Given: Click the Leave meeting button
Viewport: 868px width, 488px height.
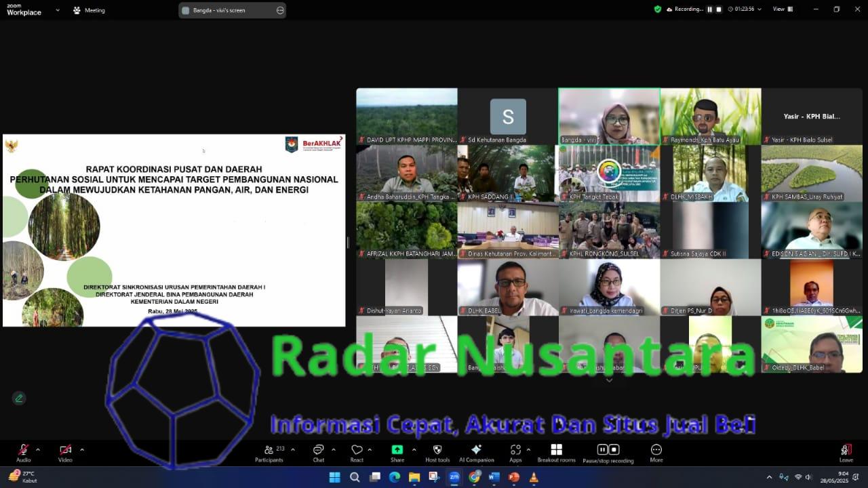Looking at the screenshot, I should (846, 451).
